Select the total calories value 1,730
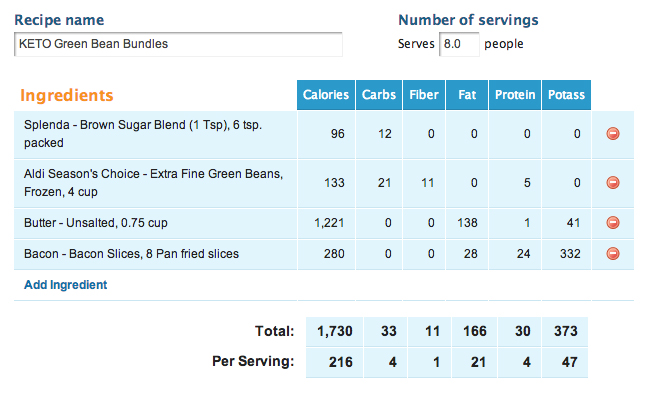This screenshot has height=399, width=647. pos(335,331)
